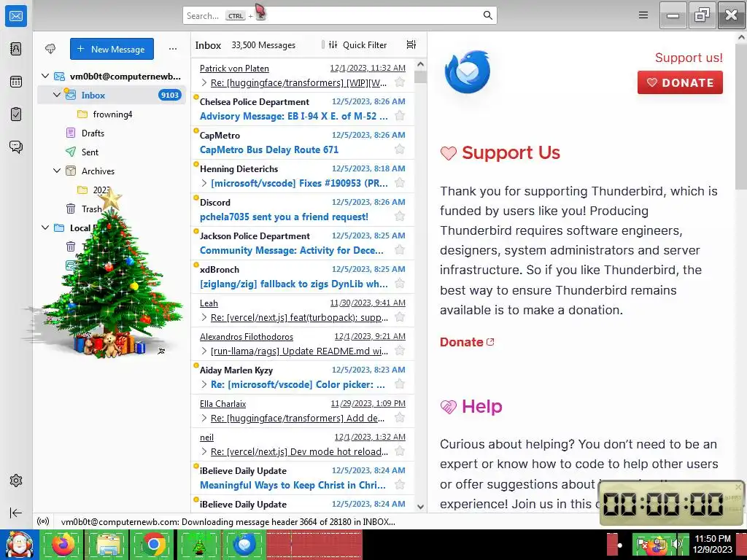
Task: Click the Christmas tree app in taskbar
Action: pyautogui.click(x=199, y=544)
